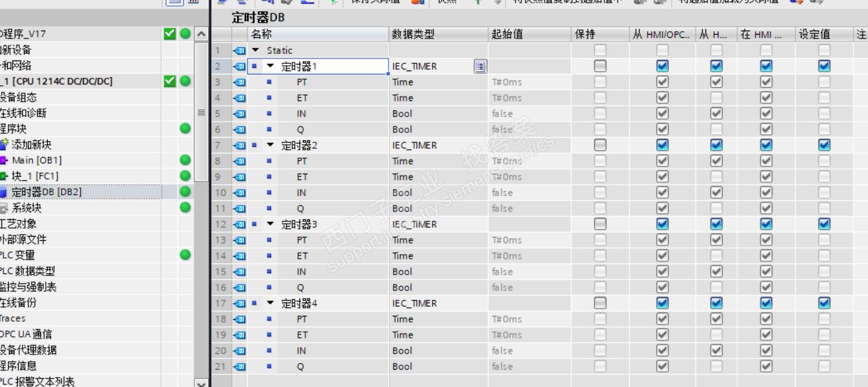Click the tag icon in table row 7
868x387 pixels.
click(x=240, y=146)
